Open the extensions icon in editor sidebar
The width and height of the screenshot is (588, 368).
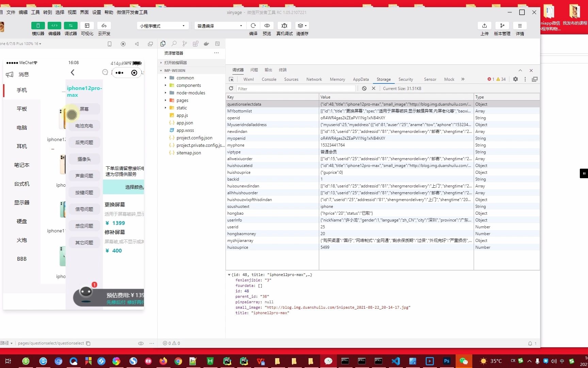[x=196, y=44]
